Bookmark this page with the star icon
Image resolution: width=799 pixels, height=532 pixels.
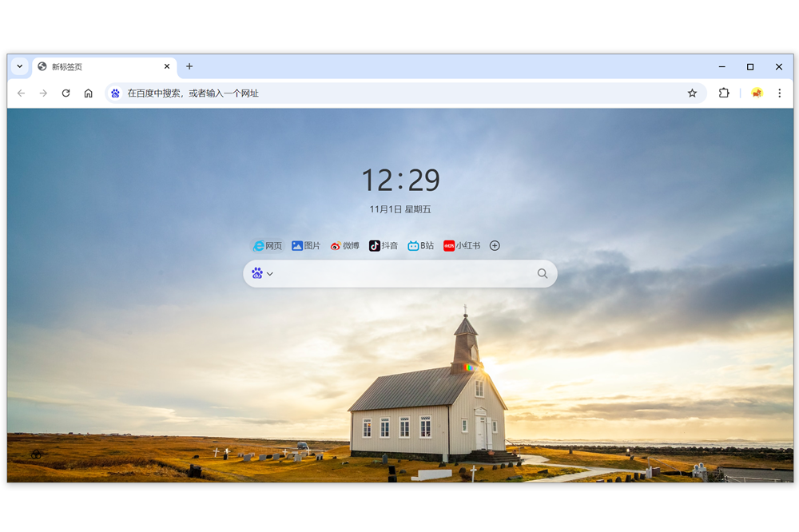point(692,93)
